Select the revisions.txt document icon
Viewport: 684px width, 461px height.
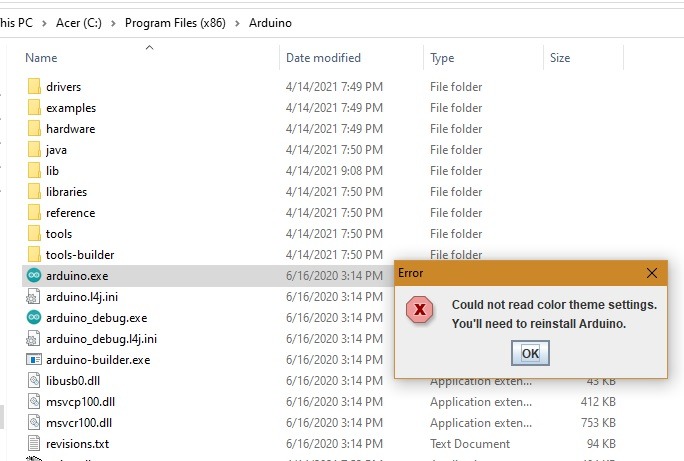coord(34,444)
